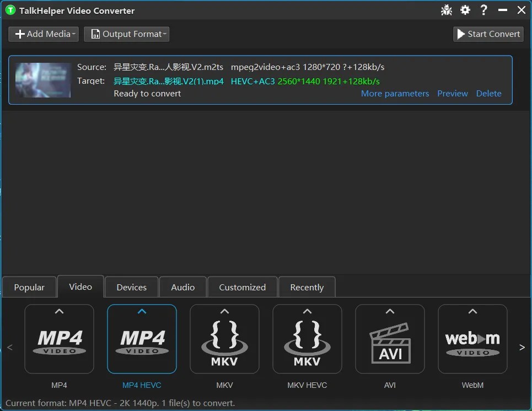Open More parameters for the video
This screenshot has width=532, height=411.
click(x=395, y=93)
